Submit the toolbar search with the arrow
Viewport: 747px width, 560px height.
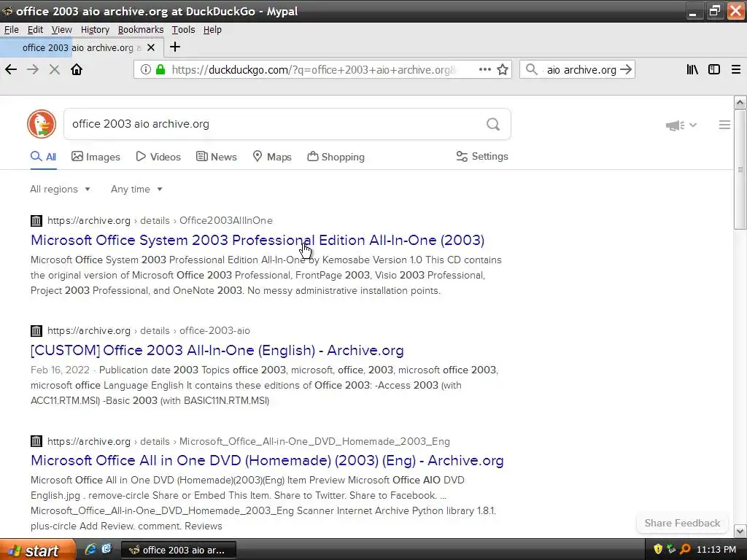[626, 69]
